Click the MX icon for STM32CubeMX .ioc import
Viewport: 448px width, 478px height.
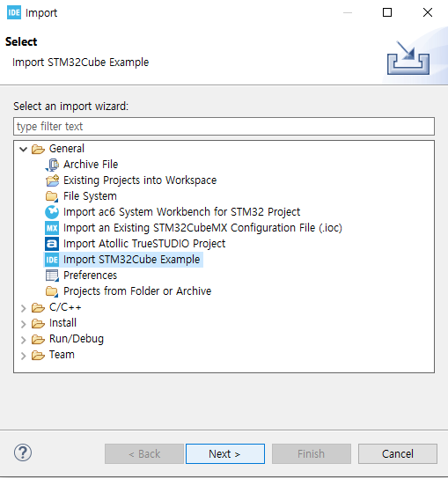(52, 228)
